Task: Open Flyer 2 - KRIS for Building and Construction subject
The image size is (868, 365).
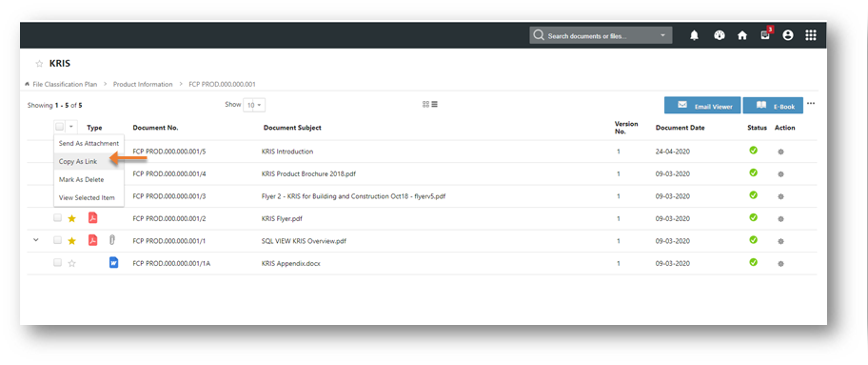Action: [353, 196]
